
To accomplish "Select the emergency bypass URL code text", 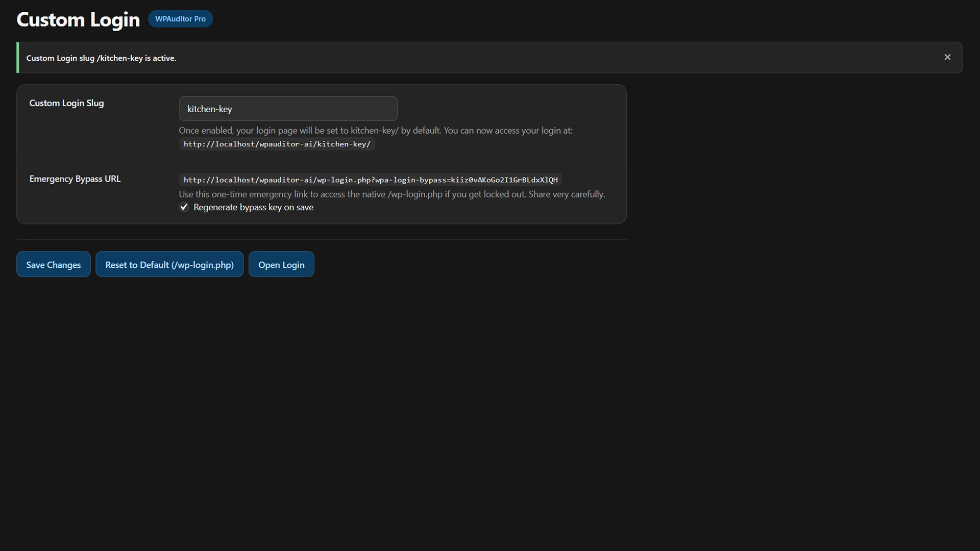I will [x=371, y=180].
